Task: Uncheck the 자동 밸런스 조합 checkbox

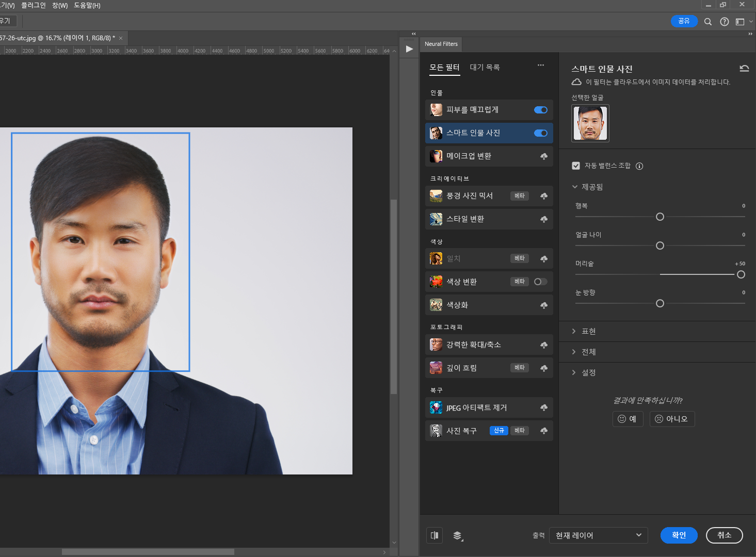Action: tap(576, 166)
